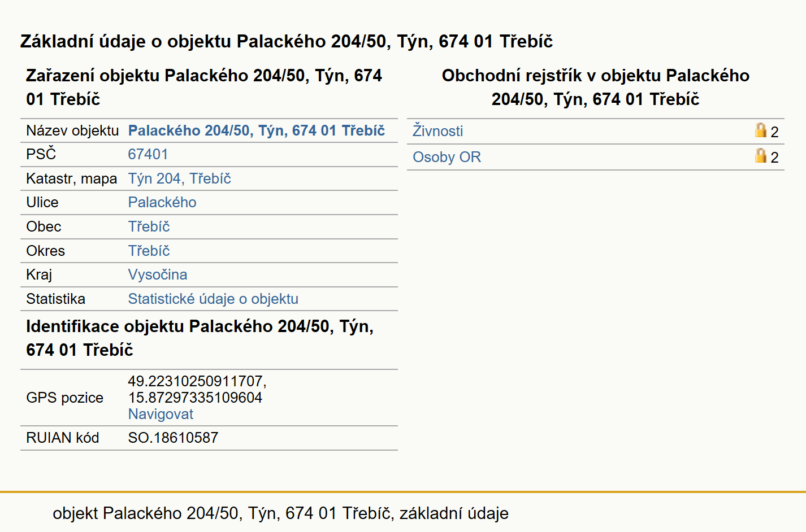
Task: Click the Navigovat link under the GPS coordinates
Action: point(161,414)
